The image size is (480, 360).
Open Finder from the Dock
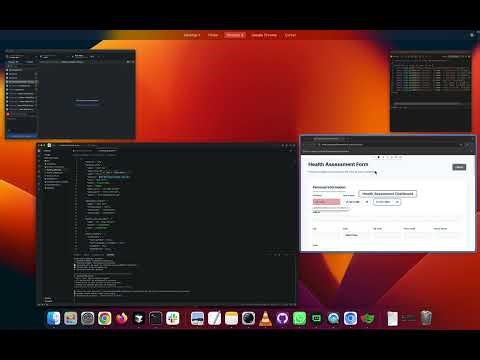pos(53,318)
